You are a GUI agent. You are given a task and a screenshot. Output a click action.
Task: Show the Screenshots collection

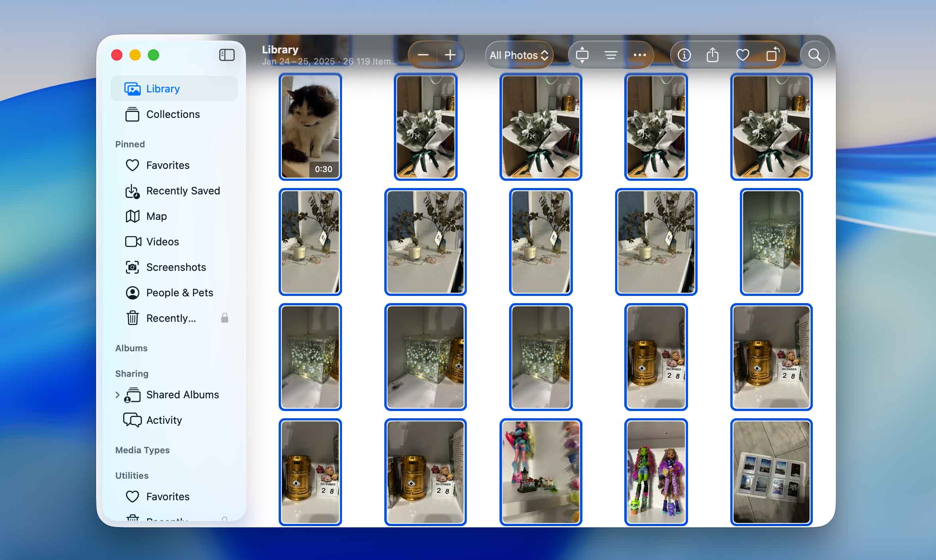point(174,267)
